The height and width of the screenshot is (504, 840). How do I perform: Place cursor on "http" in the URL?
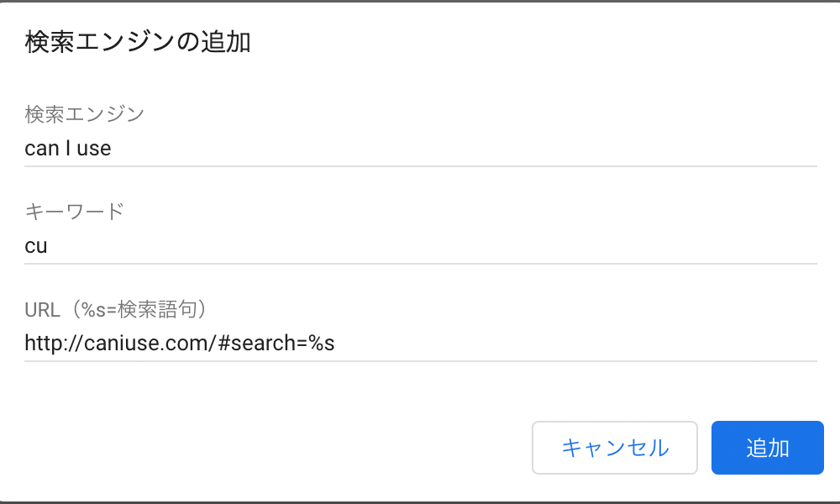(41, 344)
